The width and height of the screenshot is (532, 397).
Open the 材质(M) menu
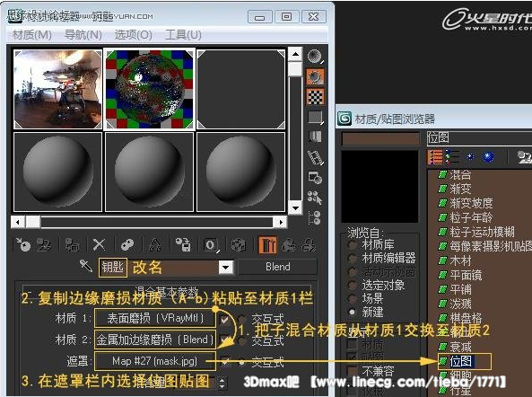coord(32,35)
